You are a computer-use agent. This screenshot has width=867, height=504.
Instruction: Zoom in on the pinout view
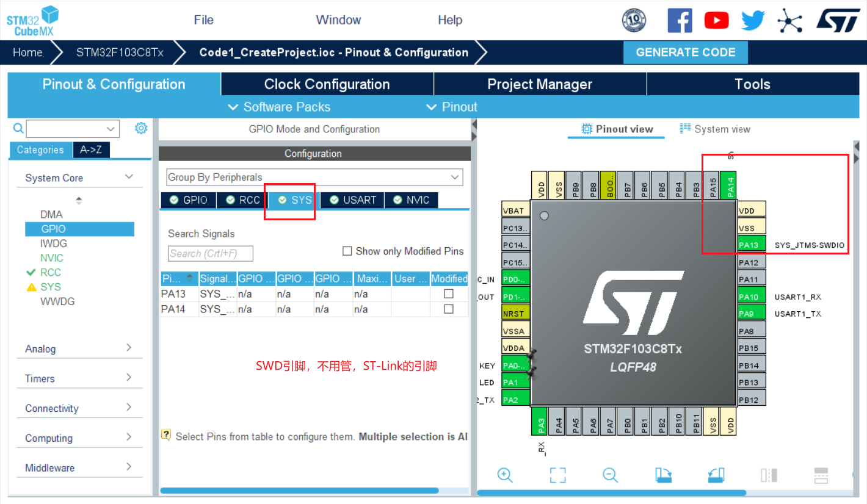505,475
